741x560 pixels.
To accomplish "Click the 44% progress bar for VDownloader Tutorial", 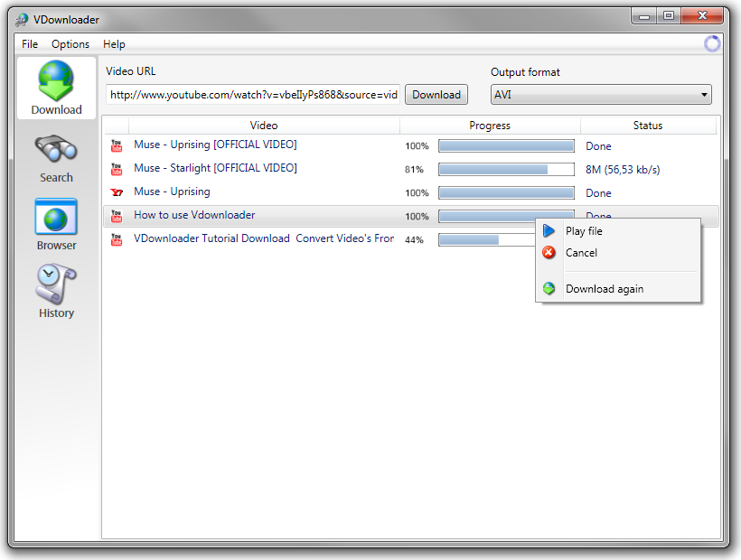I will click(486, 239).
